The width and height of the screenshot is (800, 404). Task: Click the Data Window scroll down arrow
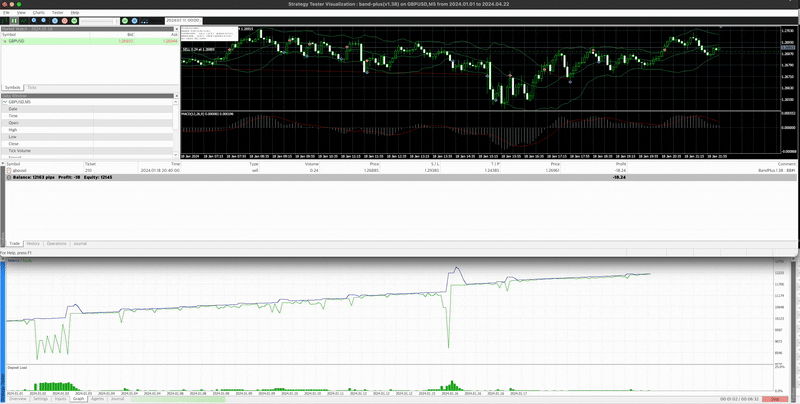[x=177, y=154]
